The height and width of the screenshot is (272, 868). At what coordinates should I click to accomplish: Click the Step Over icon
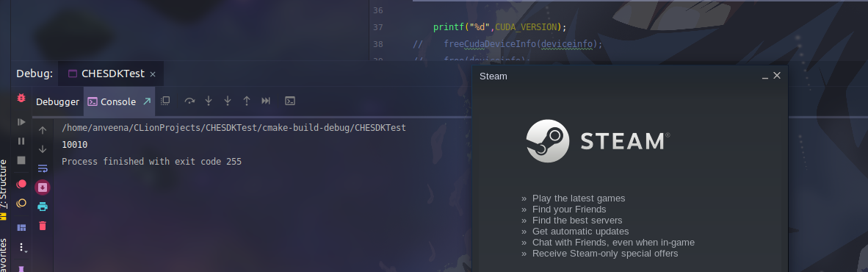click(x=190, y=101)
